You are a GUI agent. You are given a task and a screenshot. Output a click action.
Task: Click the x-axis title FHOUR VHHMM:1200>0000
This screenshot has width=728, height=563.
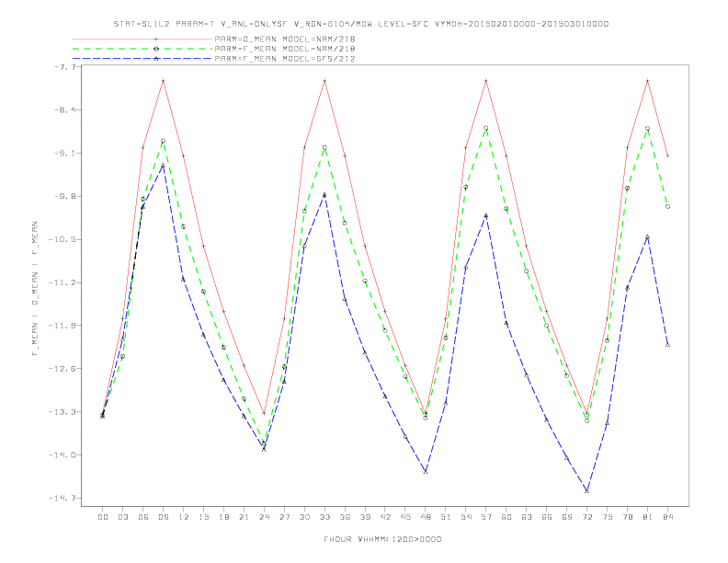[382, 539]
